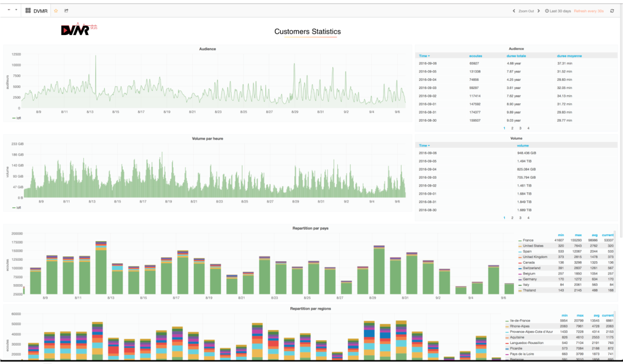Screen dimensions: 623x364
Task: Go to page 2 of Audience table
Action: coord(512,128)
